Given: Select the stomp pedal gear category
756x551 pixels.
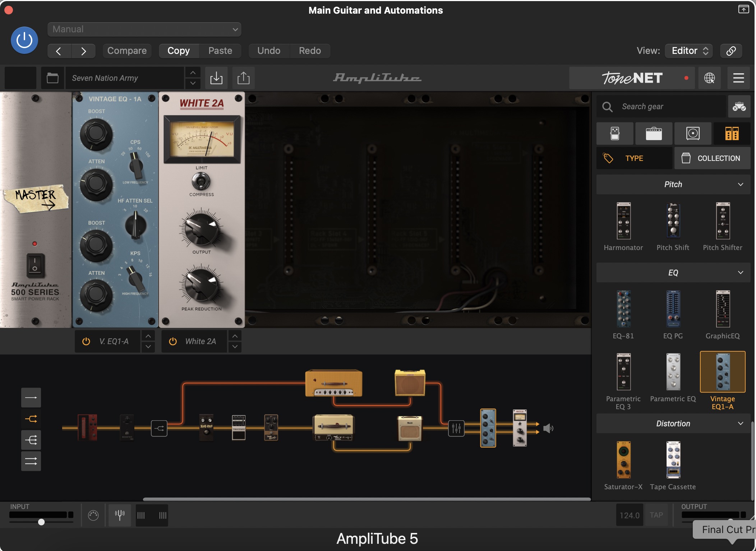Looking at the screenshot, I should (x=615, y=133).
